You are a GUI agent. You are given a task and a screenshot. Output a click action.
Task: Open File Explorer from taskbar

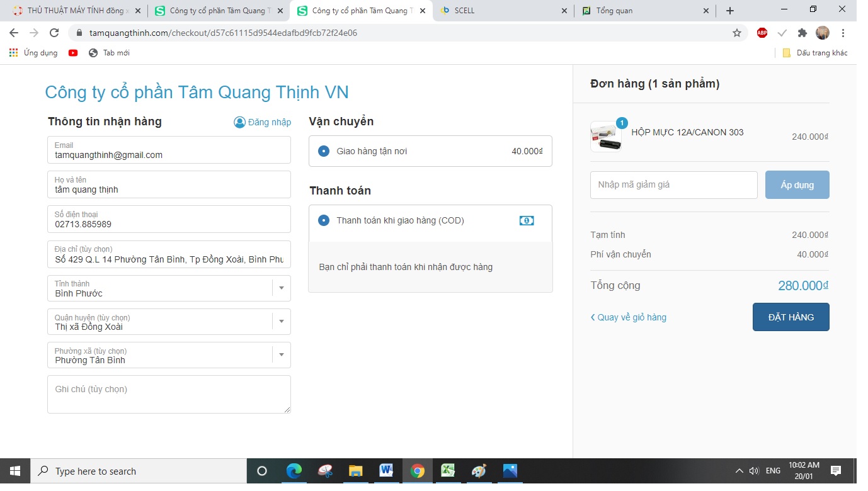[356, 471]
